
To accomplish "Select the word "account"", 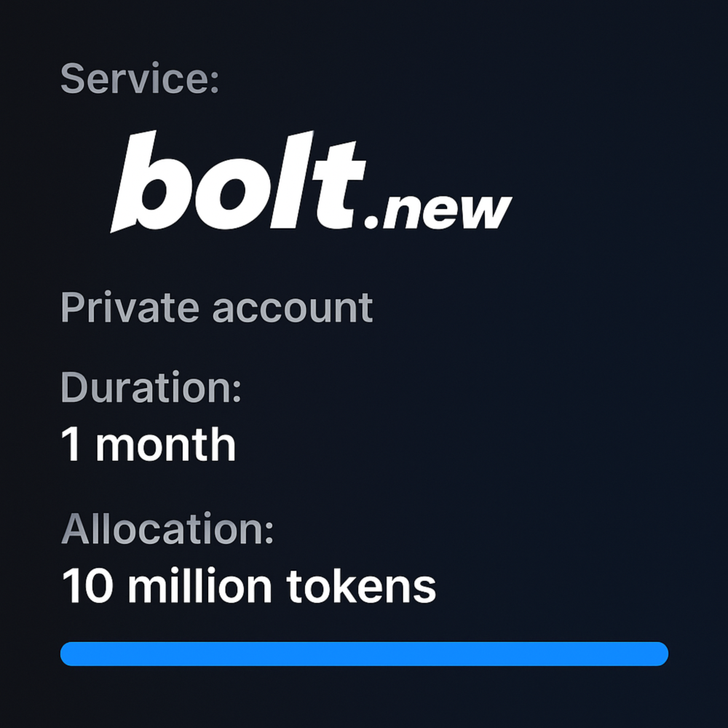I will [x=293, y=309].
